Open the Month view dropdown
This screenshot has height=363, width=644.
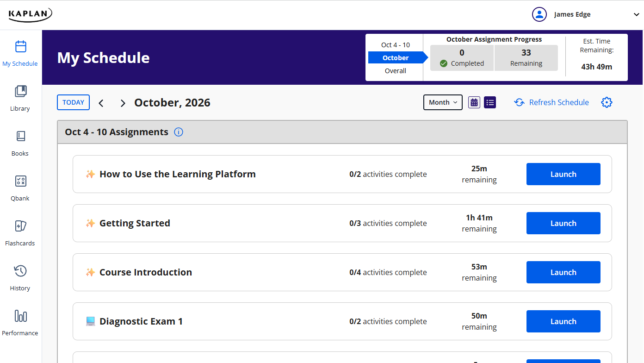(x=443, y=102)
